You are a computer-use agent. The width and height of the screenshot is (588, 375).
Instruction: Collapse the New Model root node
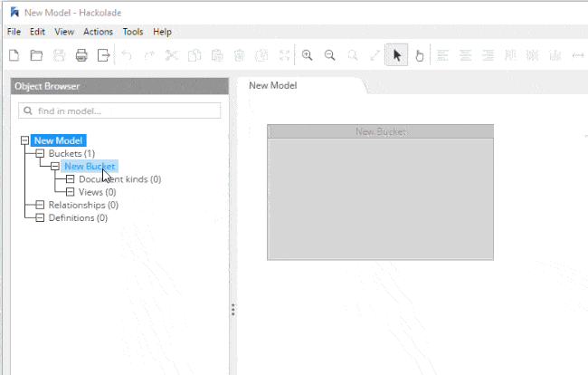pyautogui.click(x=24, y=140)
